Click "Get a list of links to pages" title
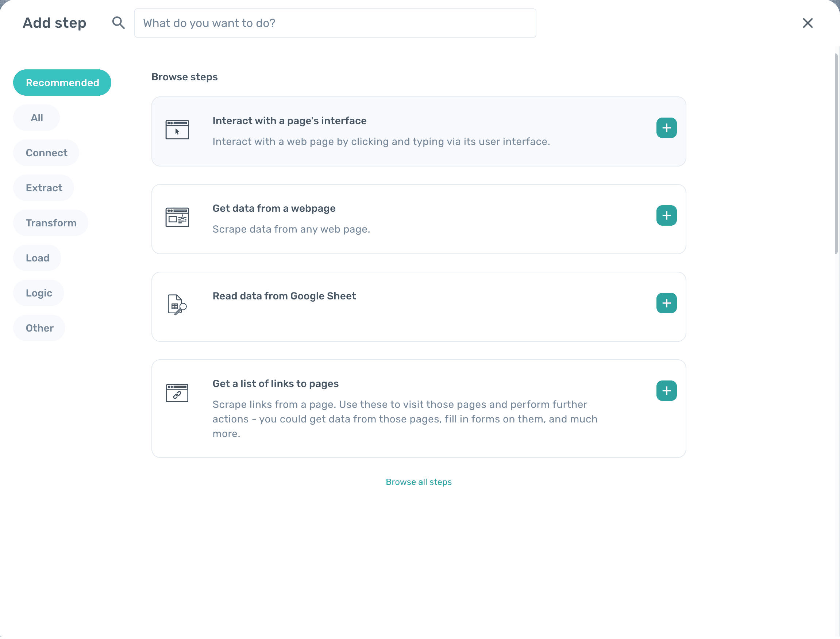The image size is (840, 639). click(275, 383)
